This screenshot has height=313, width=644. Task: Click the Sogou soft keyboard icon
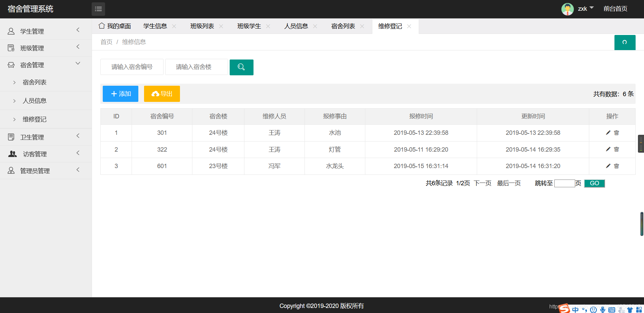point(612,310)
